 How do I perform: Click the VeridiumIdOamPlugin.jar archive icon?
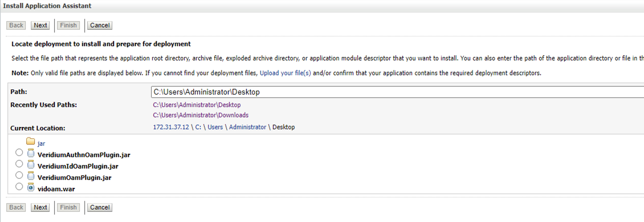click(31, 165)
